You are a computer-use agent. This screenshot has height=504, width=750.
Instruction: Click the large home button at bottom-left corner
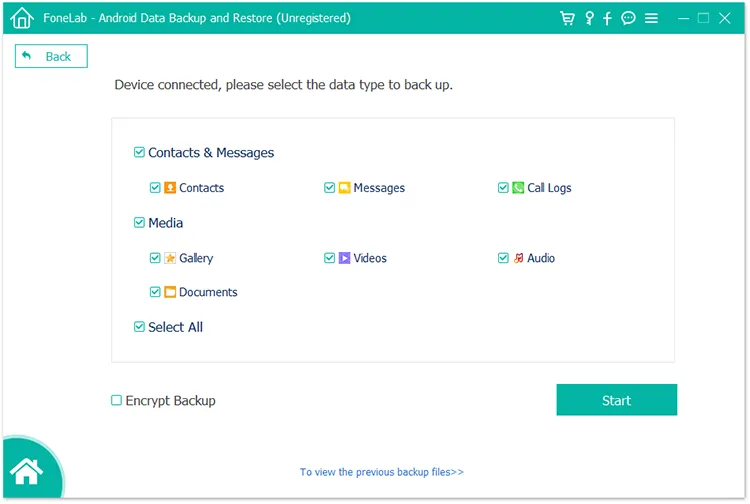27,471
